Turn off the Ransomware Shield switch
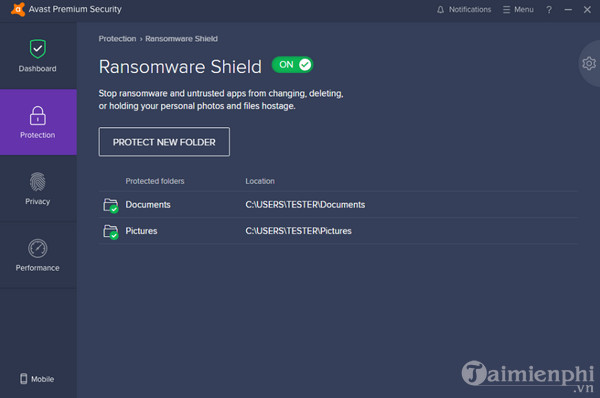The image size is (600, 398). click(292, 65)
